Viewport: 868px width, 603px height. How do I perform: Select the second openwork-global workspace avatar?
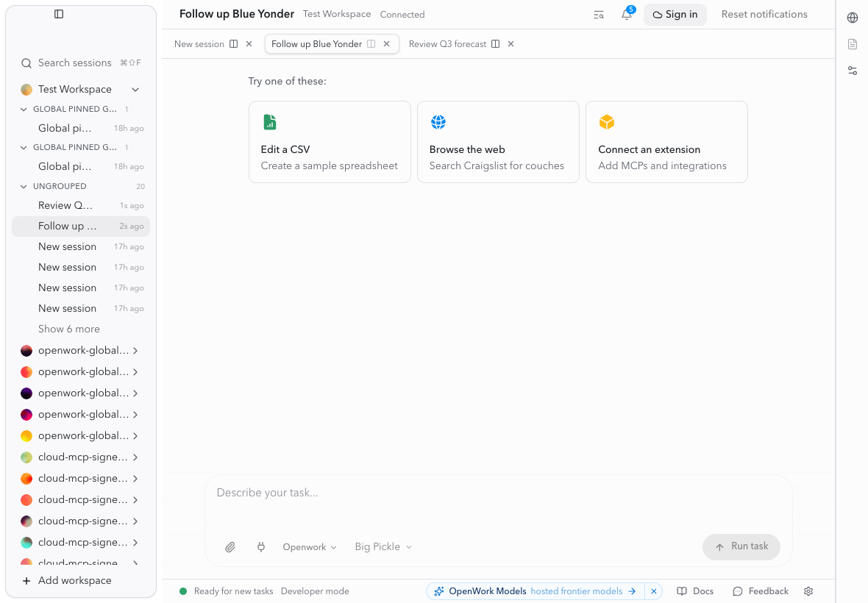tap(26, 372)
